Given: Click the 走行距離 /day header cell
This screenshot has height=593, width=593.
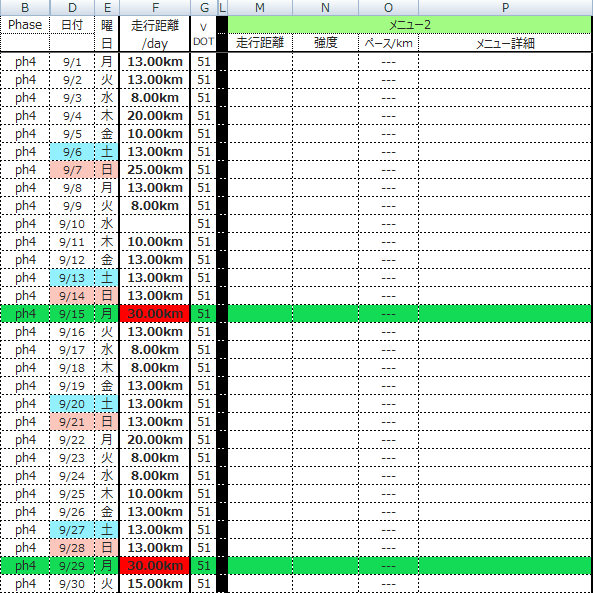Looking at the screenshot, I should (155, 34).
